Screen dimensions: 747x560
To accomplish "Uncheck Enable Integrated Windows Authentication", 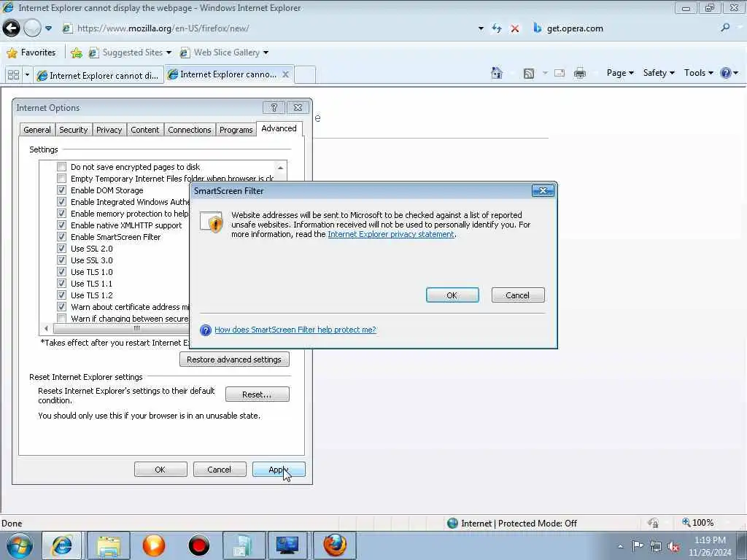I will tap(61, 202).
